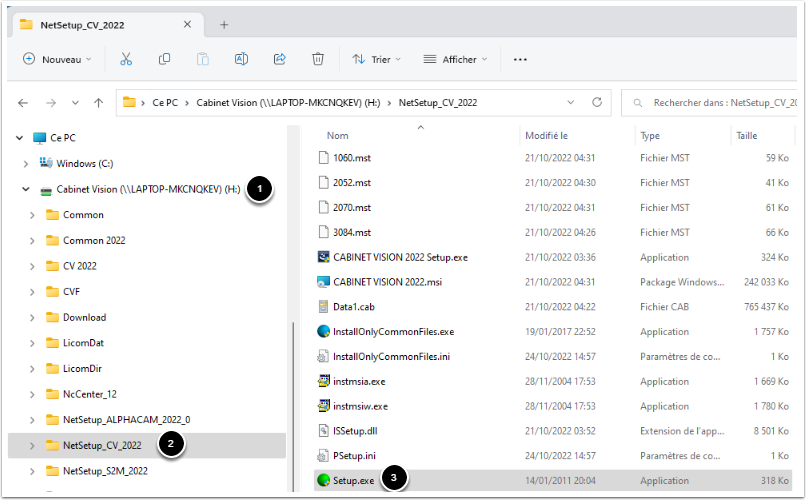Collapse the Cabinet Vision (H:) drive node
This screenshot has width=806, height=500.
coord(26,189)
